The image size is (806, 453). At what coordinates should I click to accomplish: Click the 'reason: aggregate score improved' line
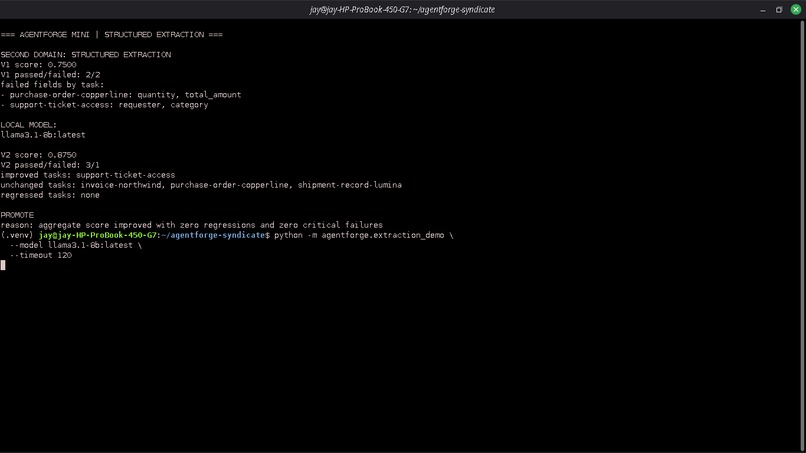point(192,225)
